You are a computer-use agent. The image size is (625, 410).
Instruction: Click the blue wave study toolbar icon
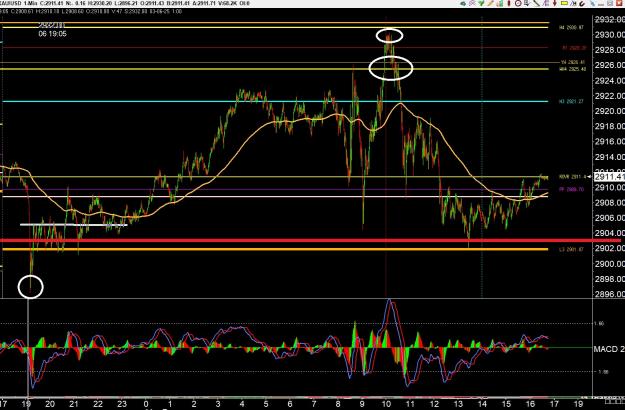point(574,4)
